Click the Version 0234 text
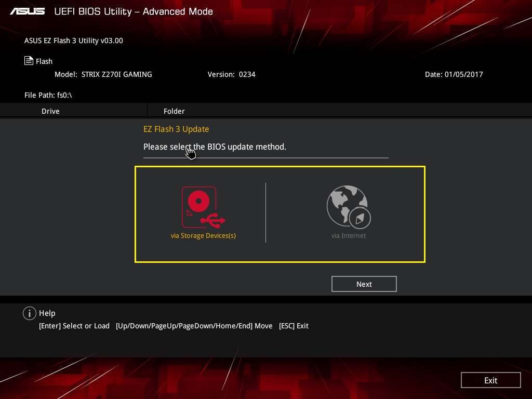 point(231,74)
